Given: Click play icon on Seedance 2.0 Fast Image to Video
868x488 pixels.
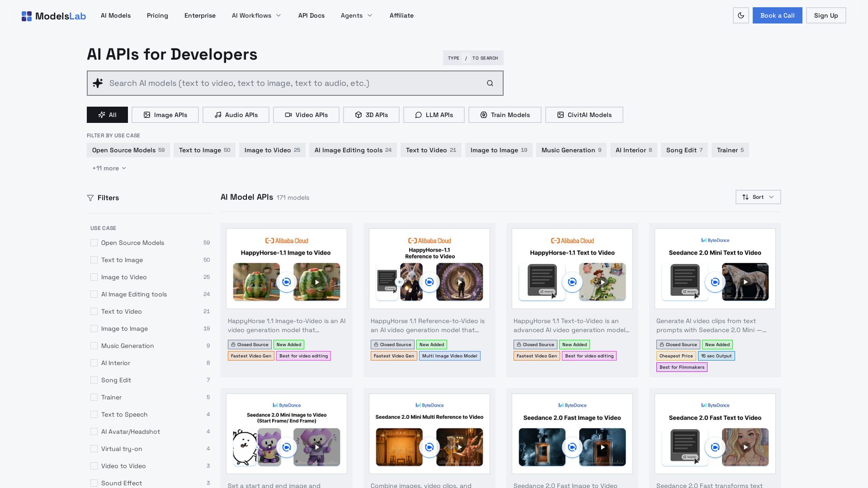Looking at the screenshot, I should (603, 447).
